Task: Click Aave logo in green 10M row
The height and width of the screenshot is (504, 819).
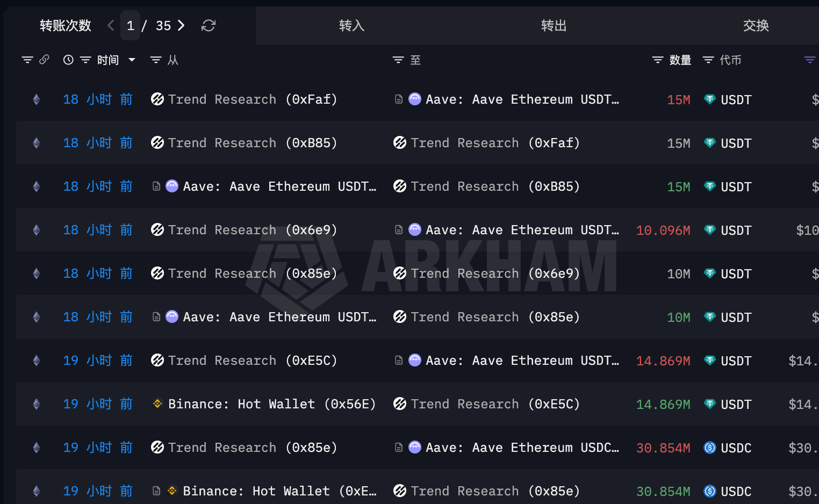Action: click(172, 316)
